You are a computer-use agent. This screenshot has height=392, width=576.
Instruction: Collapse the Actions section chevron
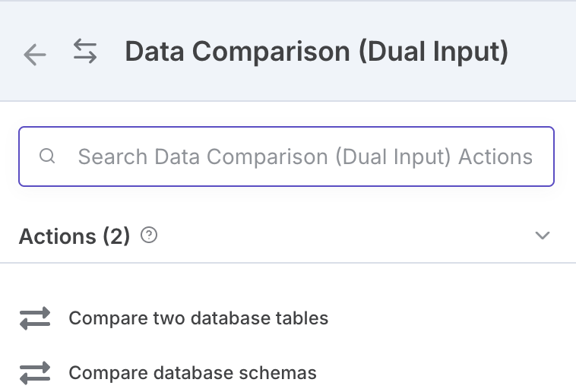click(x=543, y=236)
